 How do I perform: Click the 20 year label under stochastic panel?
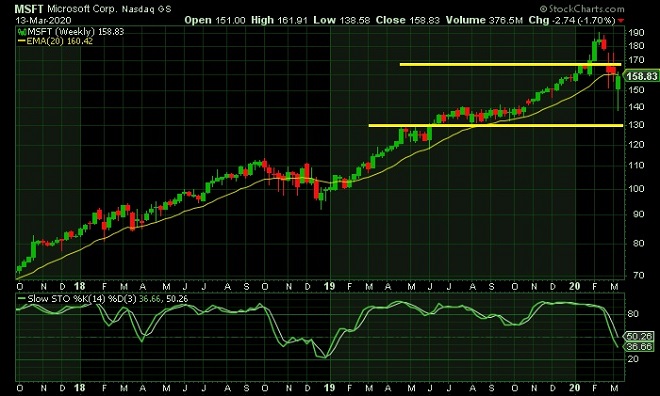(575, 387)
